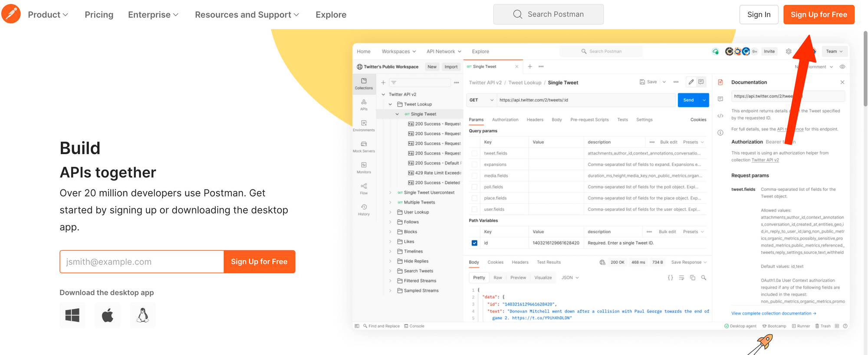
Task: Click the Postman logo in the header
Action: click(11, 14)
